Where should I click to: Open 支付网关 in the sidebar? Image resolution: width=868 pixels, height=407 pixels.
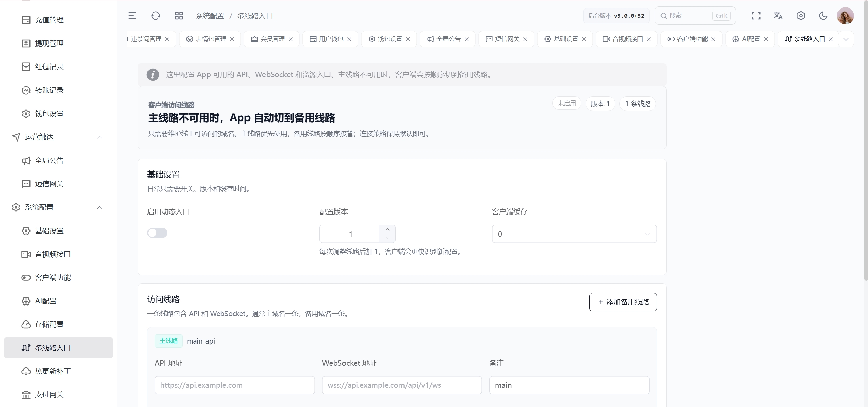tap(58, 395)
